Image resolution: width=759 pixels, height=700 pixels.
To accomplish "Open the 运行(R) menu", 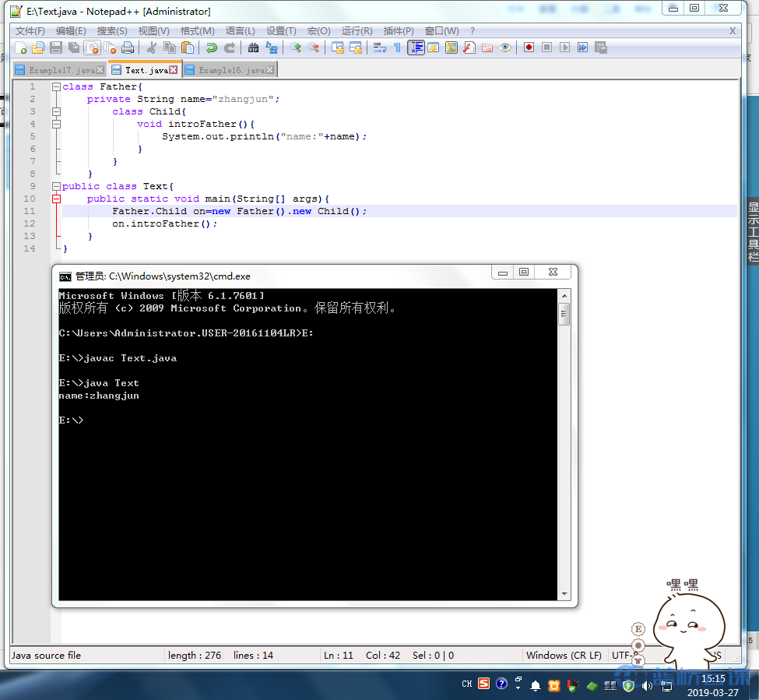I will click(357, 30).
